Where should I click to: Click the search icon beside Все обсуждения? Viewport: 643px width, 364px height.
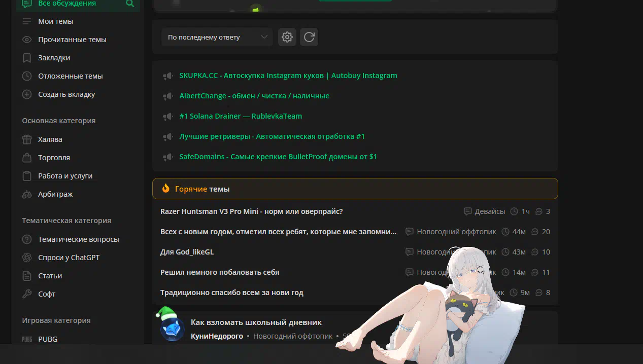point(130,4)
